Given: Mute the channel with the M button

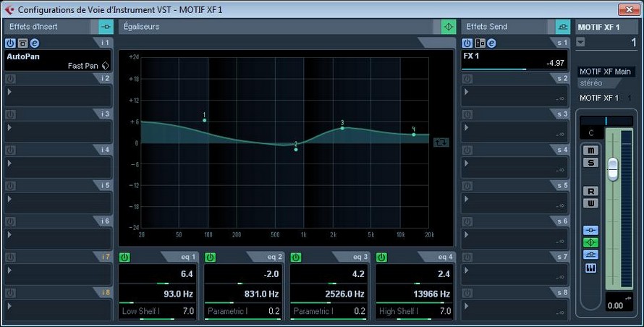Looking at the screenshot, I should 590,150.
